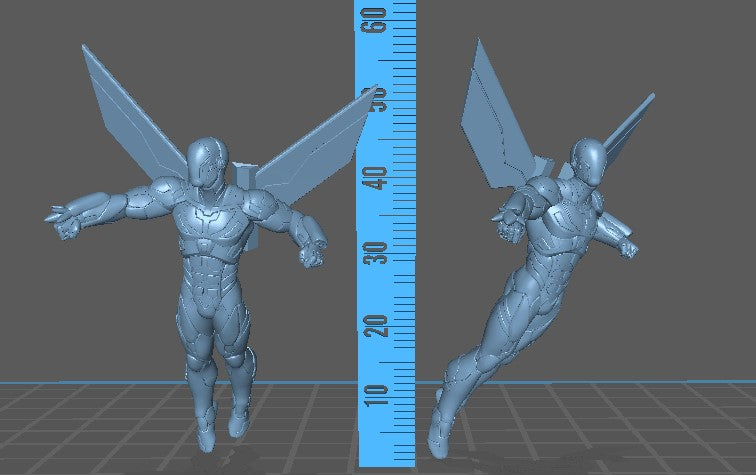This screenshot has width=756, height=475.
Task: Click the blue measuring ruler
Action: pos(386,234)
